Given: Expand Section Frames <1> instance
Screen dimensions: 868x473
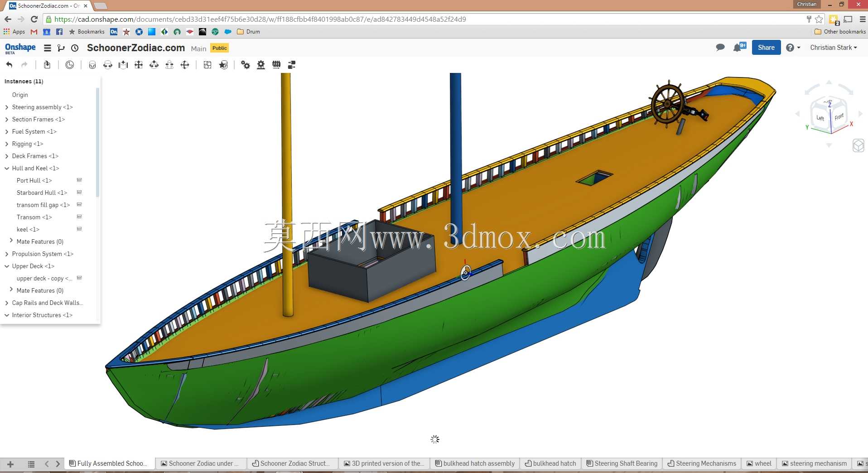Looking at the screenshot, I should tap(7, 120).
